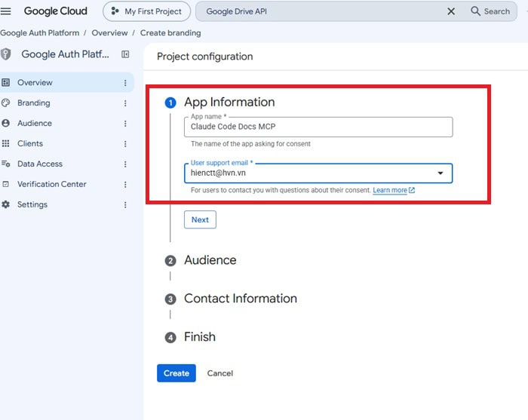Image resolution: width=528 pixels, height=420 pixels.
Task: Open Settings in sidebar
Action: (66, 204)
